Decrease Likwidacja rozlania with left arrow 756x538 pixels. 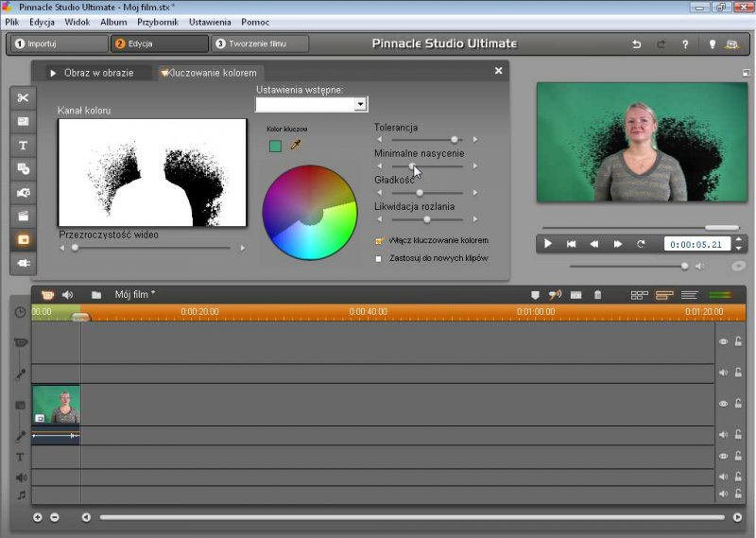pyautogui.click(x=380, y=219)
